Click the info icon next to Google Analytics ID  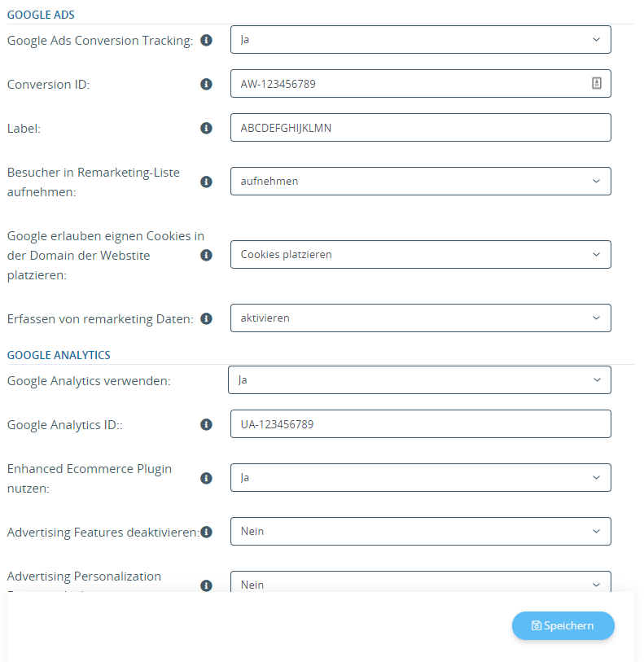click(206, 424)
